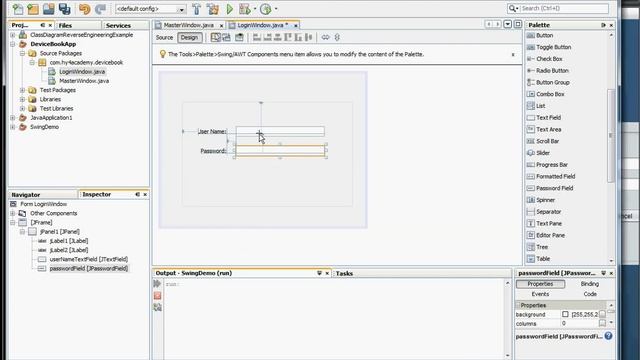Image resolution: width=640 pixels, height=360 pixels.
Task: Open the Files tab
Action: tap(65, 25)
